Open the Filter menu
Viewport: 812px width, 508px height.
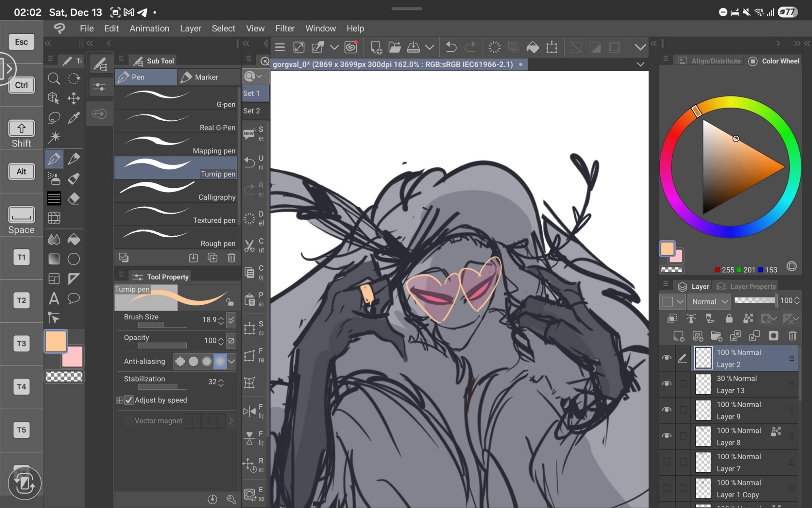285,28
